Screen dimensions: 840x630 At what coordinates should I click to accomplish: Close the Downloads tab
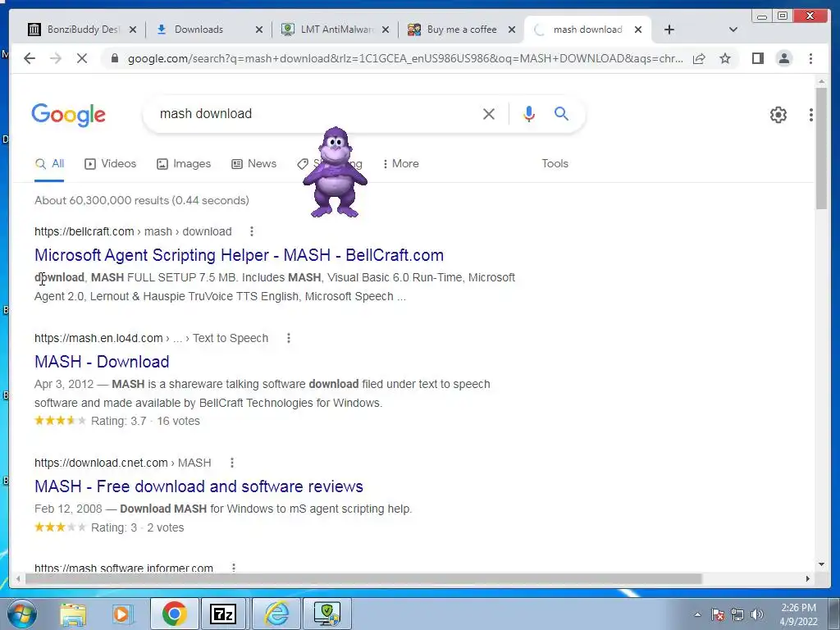click(258, 30)
